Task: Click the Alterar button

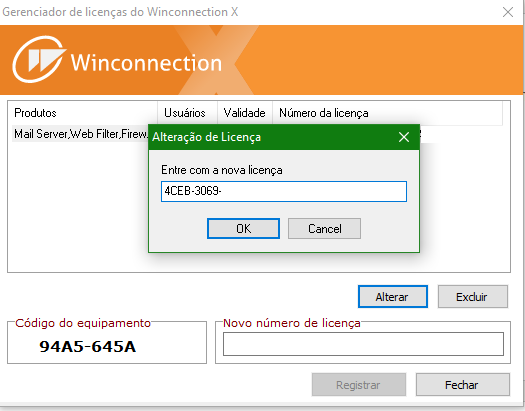Action: (x=393, y=297)
